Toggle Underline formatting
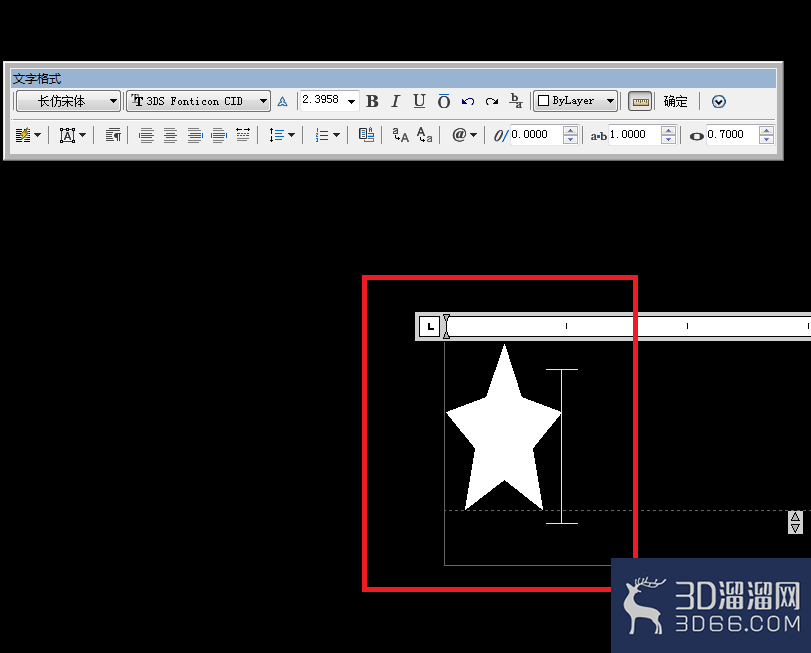This screenshot has width=811, height=653. pos(419,101)
